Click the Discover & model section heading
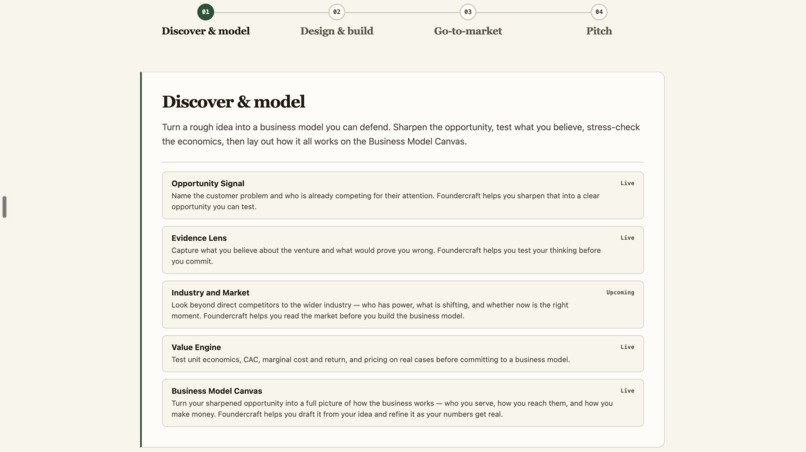The image size is (806, 452). [233, 102]
